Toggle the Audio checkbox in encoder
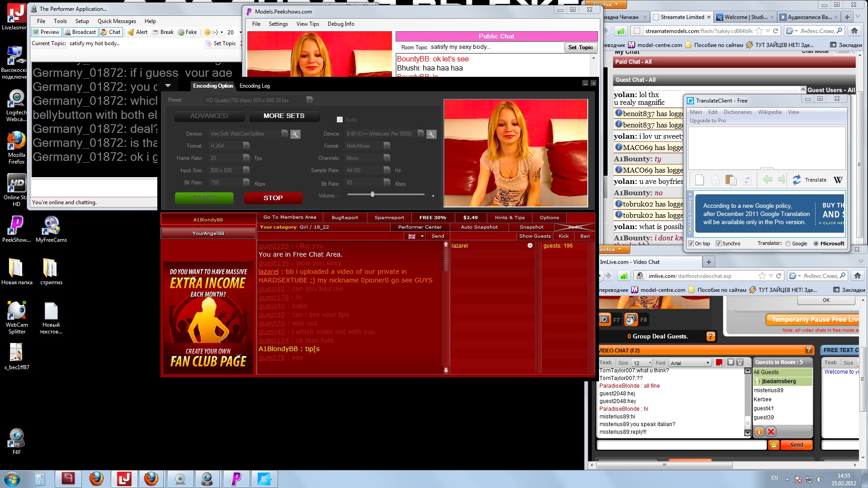The height and width of the screenshot is (488, 868). pos(340,120)
